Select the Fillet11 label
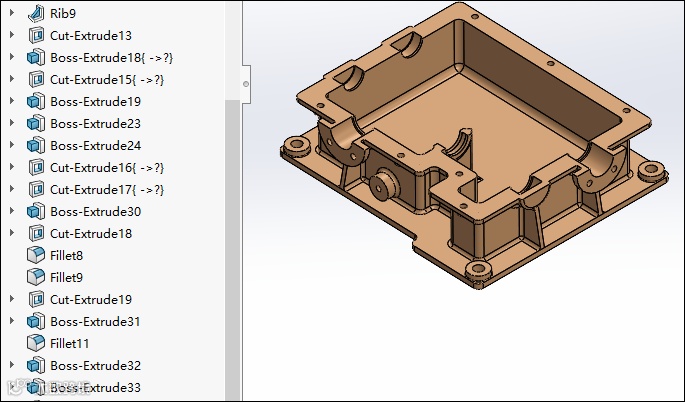This screenshot has width=685, height=402. coord(69,343)
